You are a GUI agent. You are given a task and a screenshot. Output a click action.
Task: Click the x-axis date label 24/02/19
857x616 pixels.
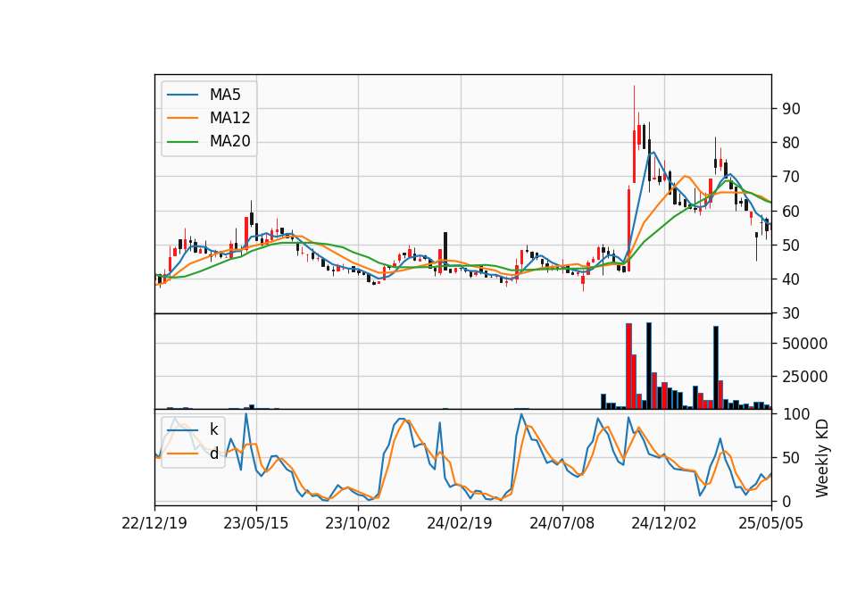460,523
